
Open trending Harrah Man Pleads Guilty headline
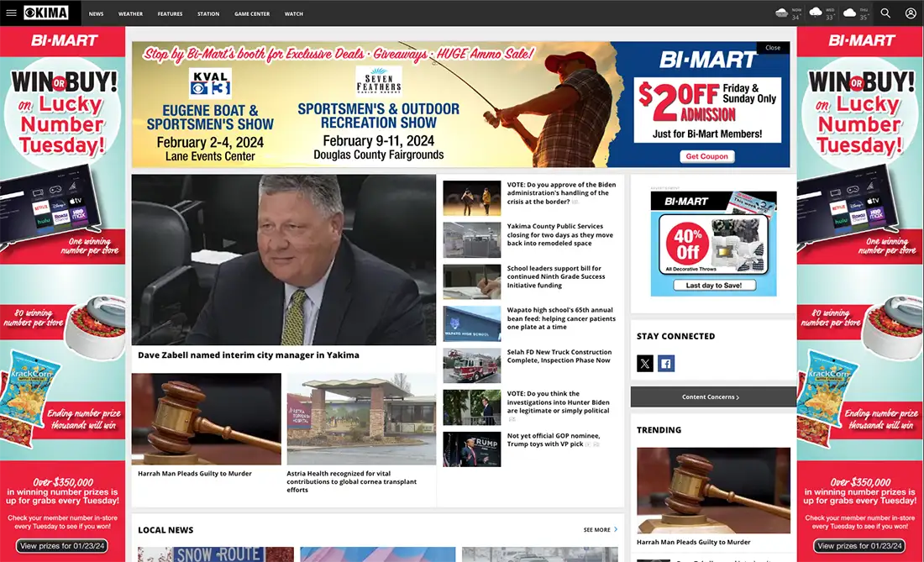click(694, 542)
